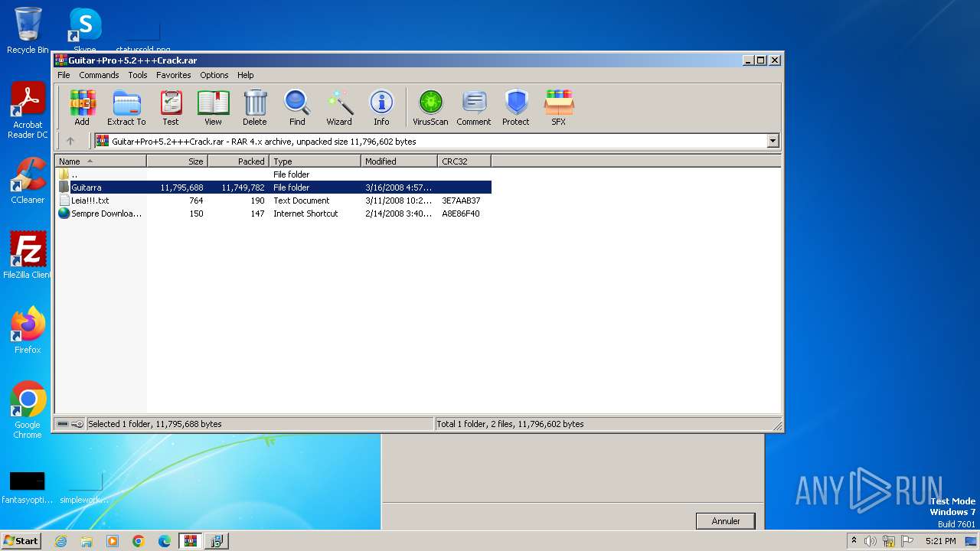Screen dimensions: 980x551
Task: Launch the Wizard tool
Action: click(339, 108)
